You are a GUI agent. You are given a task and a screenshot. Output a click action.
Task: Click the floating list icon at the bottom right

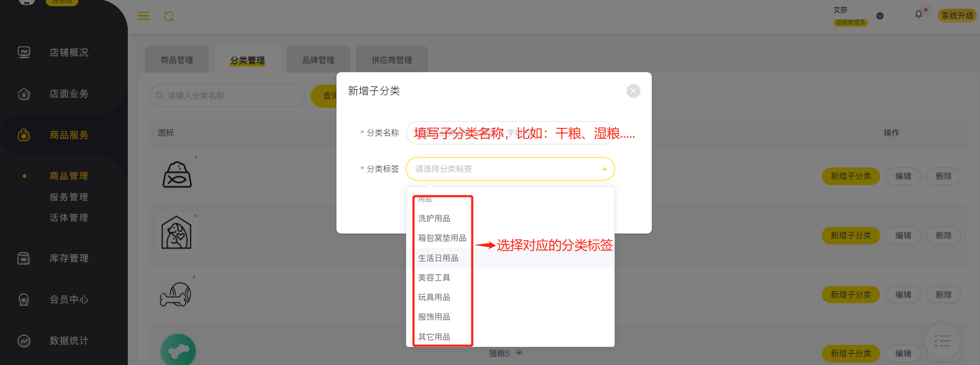pyautogui.click(x=942, y=341)
